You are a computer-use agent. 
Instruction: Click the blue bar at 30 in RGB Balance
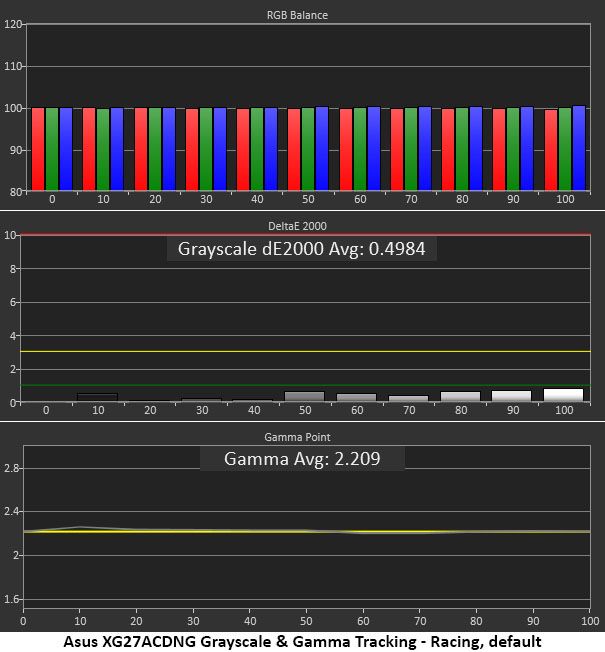(x=220, y=149)
